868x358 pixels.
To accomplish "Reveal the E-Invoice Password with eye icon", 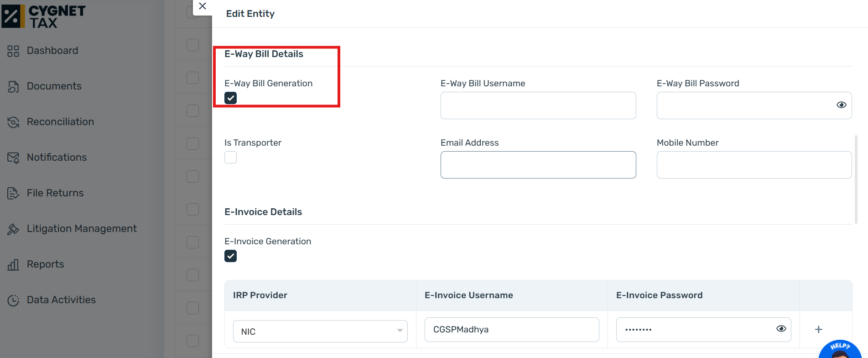I will (x=781, y=329).
